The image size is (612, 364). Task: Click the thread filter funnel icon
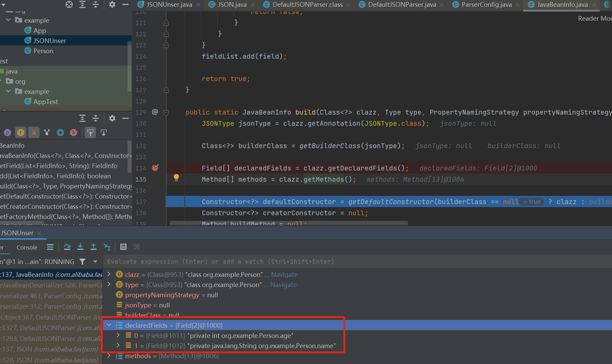(82, 262)
